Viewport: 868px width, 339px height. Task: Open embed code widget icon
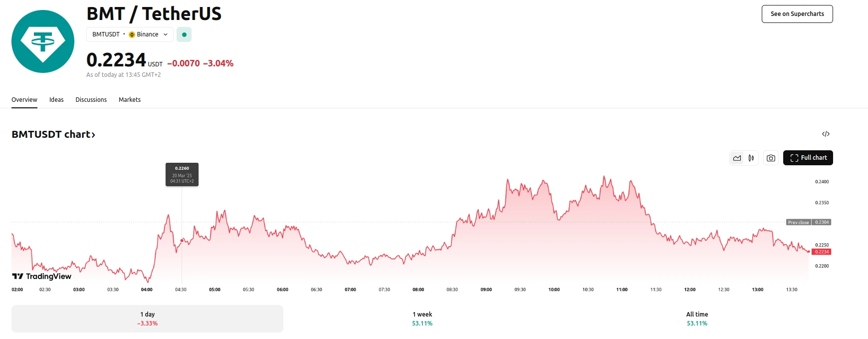tap(826, 134)
